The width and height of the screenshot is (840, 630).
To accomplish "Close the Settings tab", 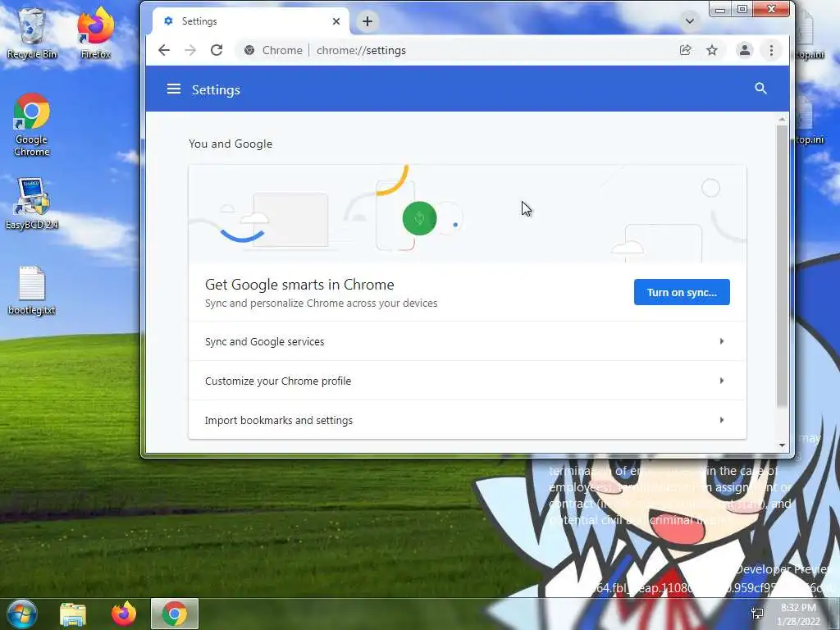I will (x=336, y=21).
